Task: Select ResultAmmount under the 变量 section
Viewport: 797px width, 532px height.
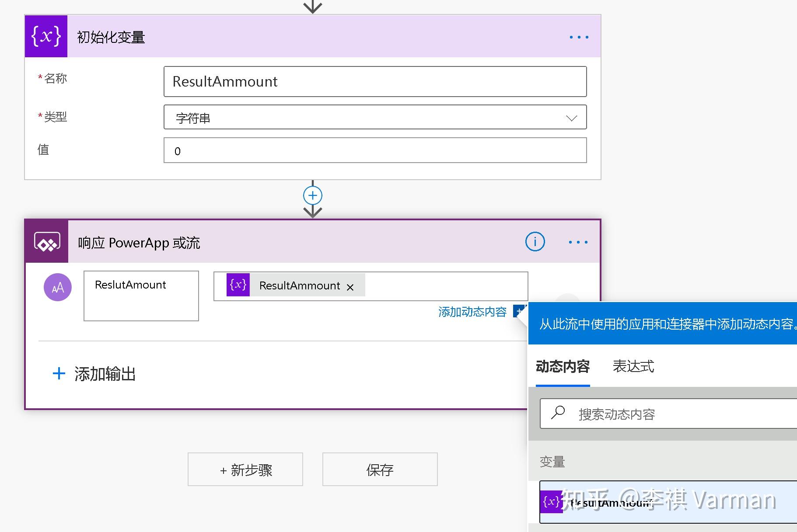Action: coord(612,502)
